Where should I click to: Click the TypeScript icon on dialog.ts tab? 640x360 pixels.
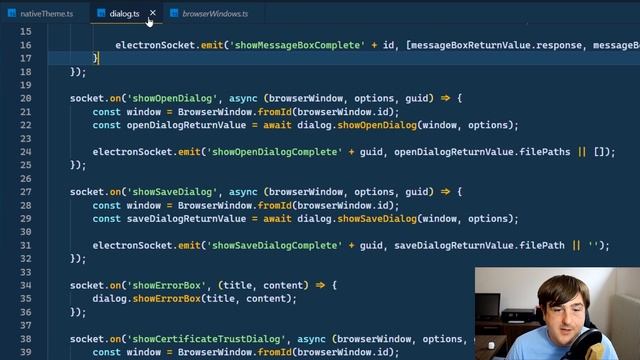(101, 13)
